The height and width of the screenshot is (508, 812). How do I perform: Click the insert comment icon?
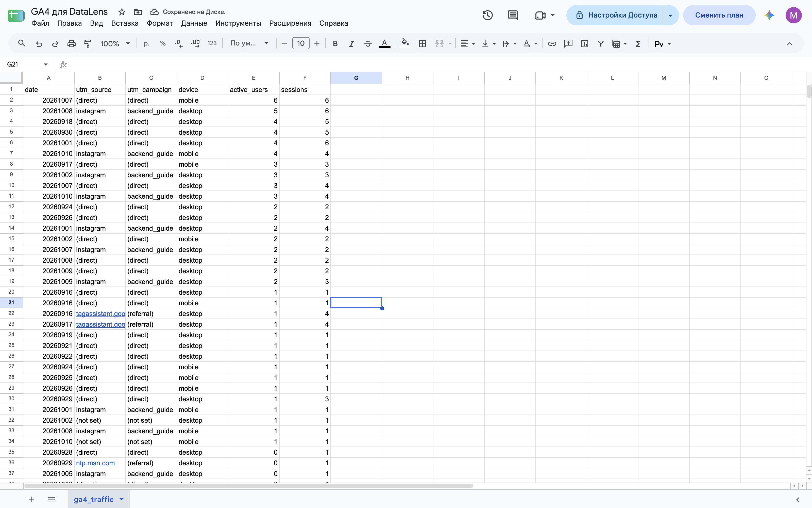click(x=568, y=44)
